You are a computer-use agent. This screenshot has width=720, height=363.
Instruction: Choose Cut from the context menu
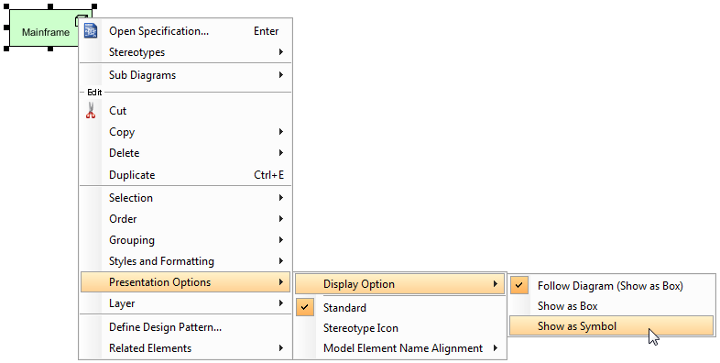186,111
